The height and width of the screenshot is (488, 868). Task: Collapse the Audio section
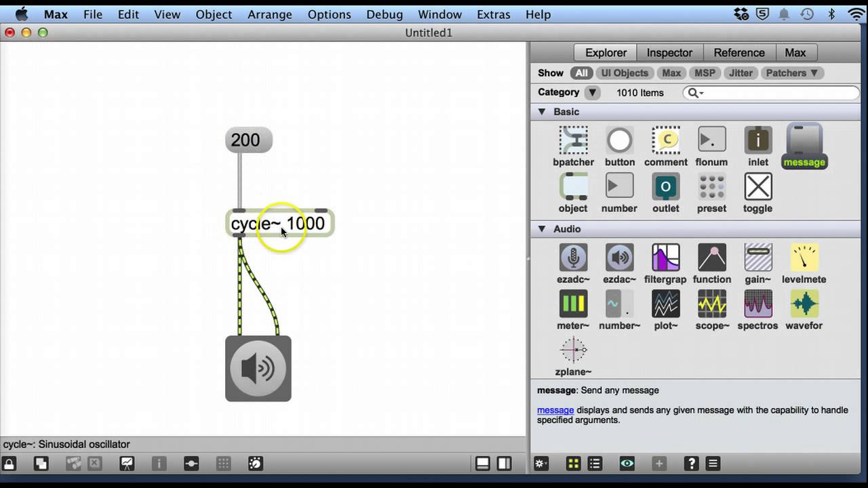pos(542,229)
